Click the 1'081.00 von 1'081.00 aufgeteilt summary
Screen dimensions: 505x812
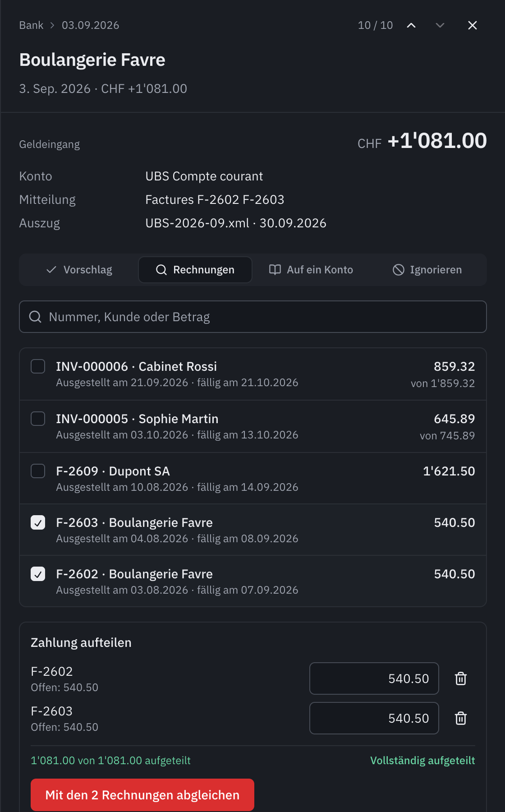tap(111, 761)
